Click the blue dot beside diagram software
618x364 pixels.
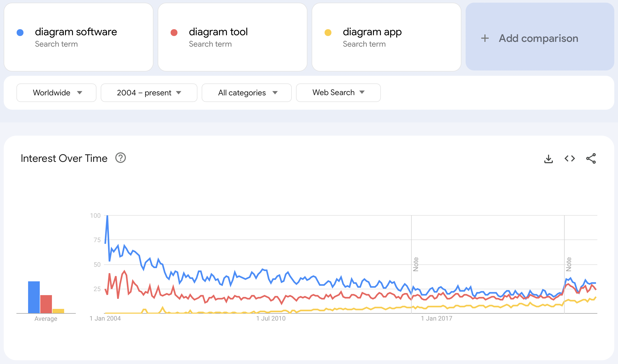pyautogui.click(x=20, y=32)
